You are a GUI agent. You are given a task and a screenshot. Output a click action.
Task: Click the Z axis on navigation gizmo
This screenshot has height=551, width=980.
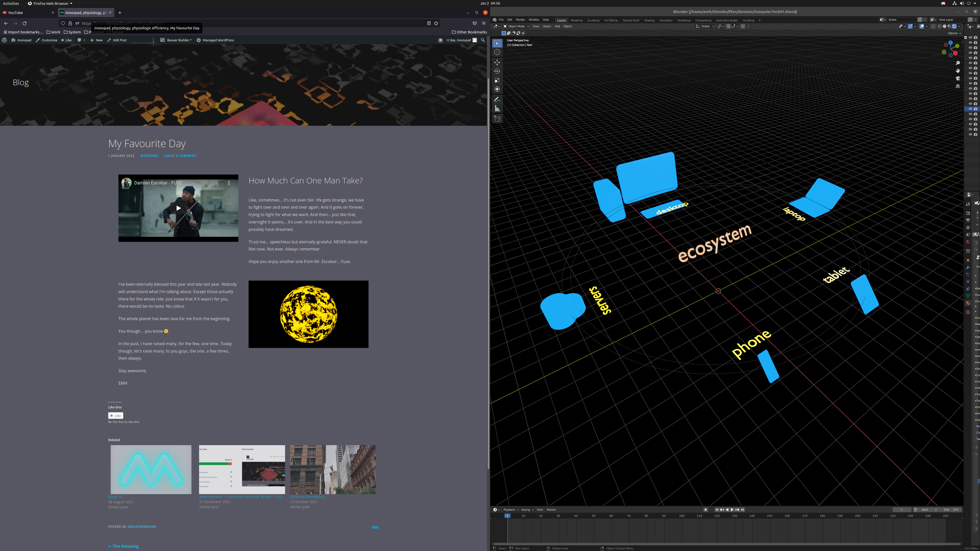click(x=950, y=43)
